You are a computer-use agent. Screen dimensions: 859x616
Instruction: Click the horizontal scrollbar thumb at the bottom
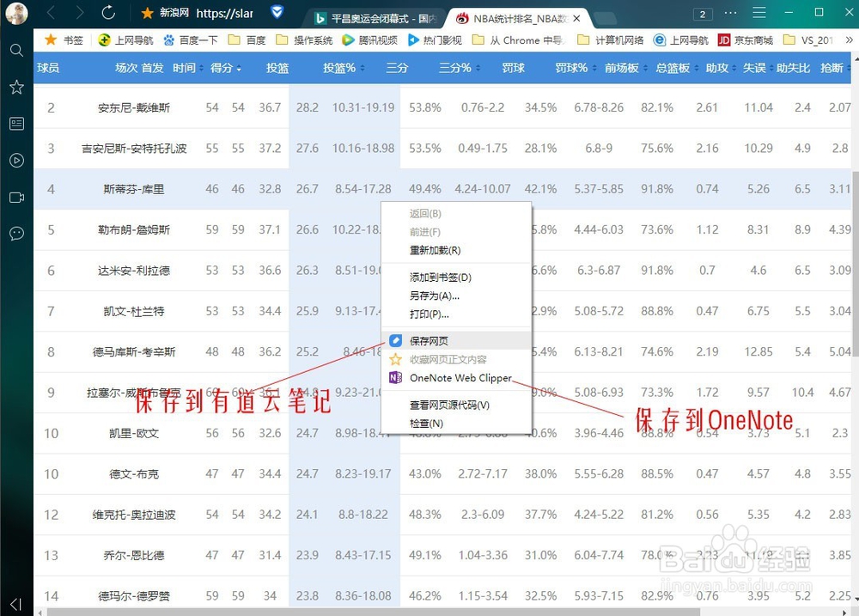(x=374, y=612)
